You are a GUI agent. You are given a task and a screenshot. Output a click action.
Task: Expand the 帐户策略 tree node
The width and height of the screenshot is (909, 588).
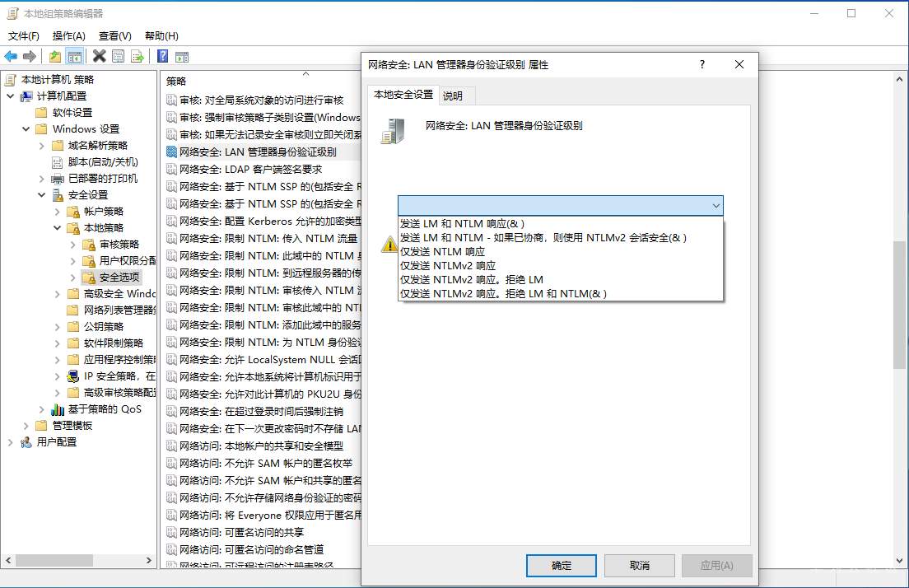point(58,212)
